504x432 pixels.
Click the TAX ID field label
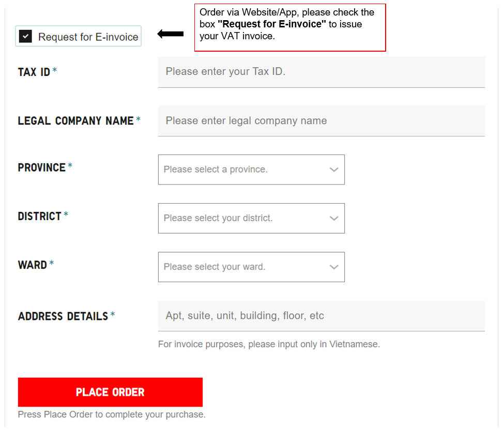[x=34, y=72]
